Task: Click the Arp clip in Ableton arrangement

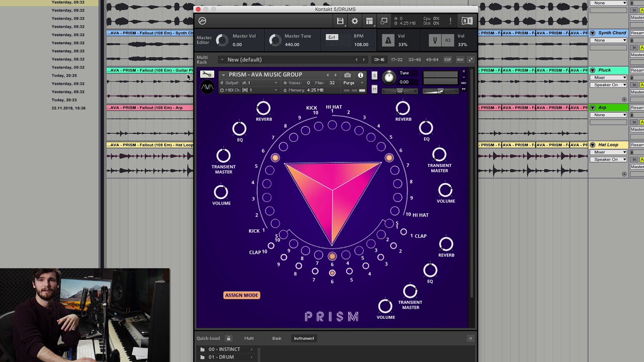Action: [149, 108]
